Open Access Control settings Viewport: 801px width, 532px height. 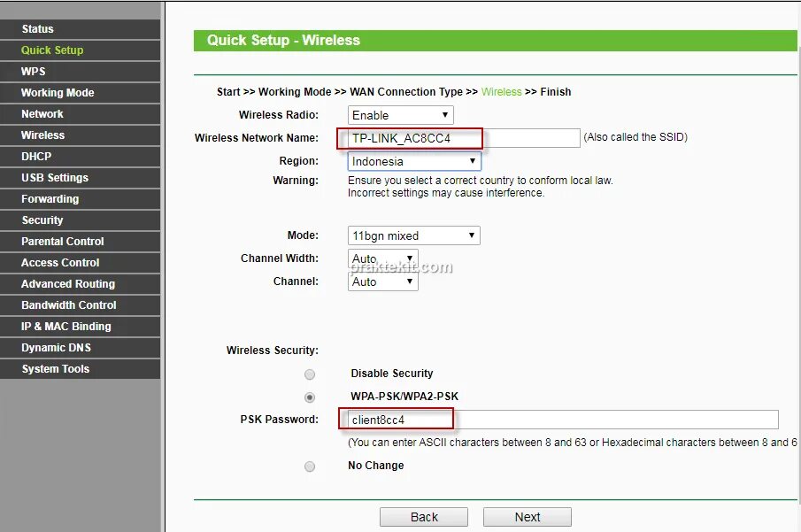pyautogui.click(x=80, y=262)
